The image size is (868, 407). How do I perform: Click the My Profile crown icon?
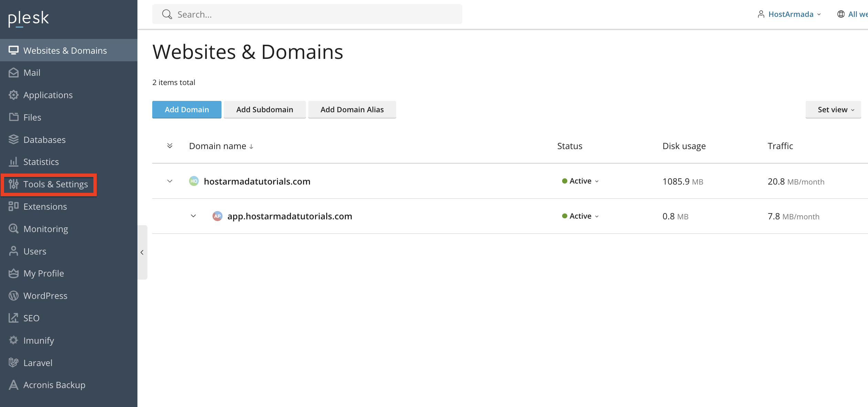point(13,273)
